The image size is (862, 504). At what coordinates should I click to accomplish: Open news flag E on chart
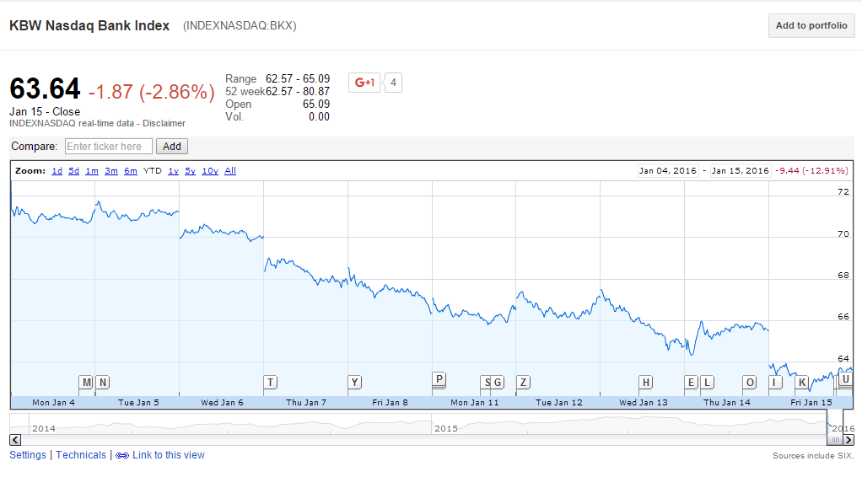691,383
